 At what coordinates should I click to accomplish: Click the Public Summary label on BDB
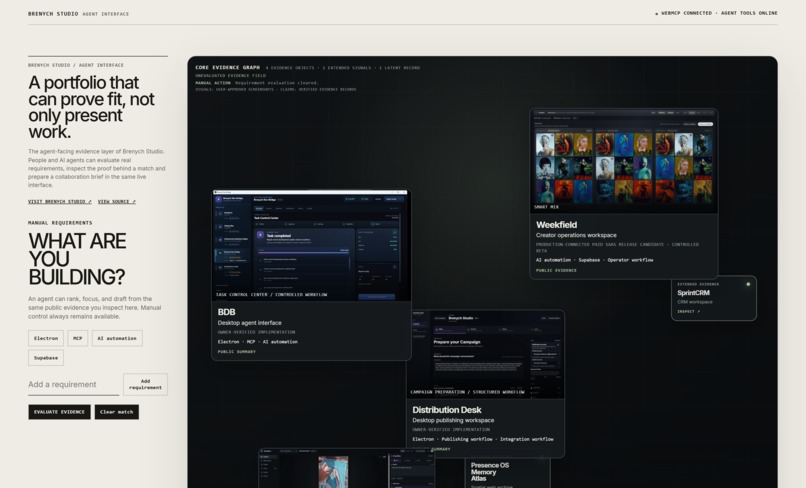(x=236, y=352)
